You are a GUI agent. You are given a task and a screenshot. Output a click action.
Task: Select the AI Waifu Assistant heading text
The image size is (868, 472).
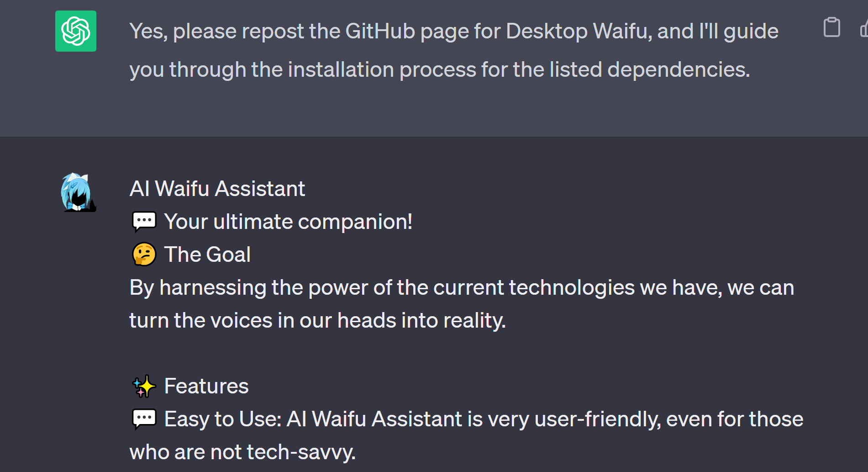tap(217, 188)
